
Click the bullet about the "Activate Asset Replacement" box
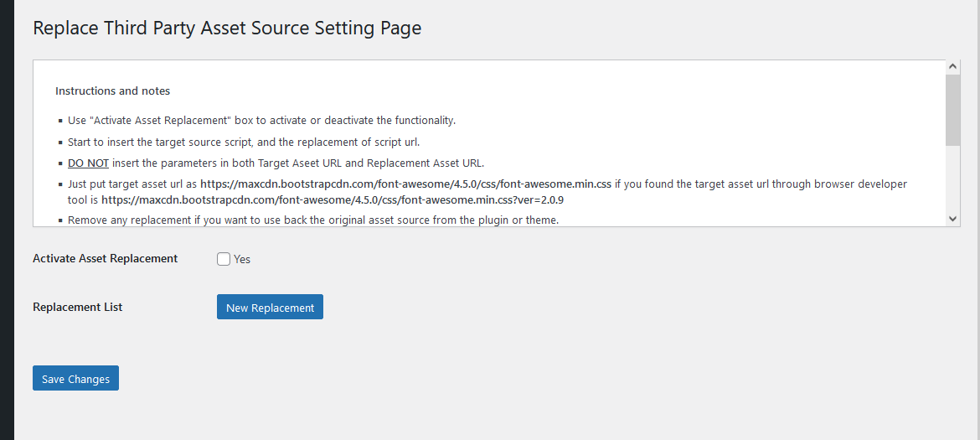pos(262,120)
